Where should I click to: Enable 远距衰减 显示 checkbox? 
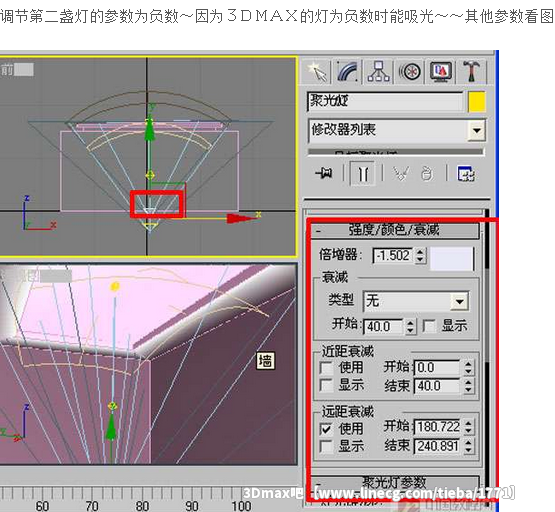326,446
